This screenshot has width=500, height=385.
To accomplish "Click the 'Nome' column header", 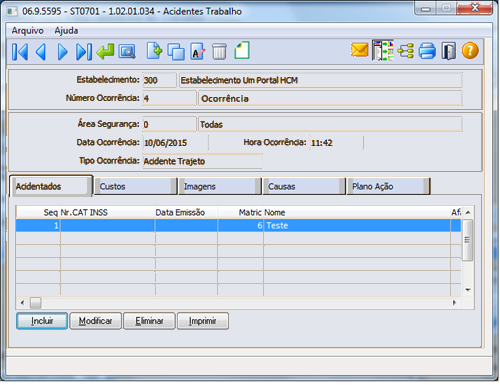I will click(357, 212).
